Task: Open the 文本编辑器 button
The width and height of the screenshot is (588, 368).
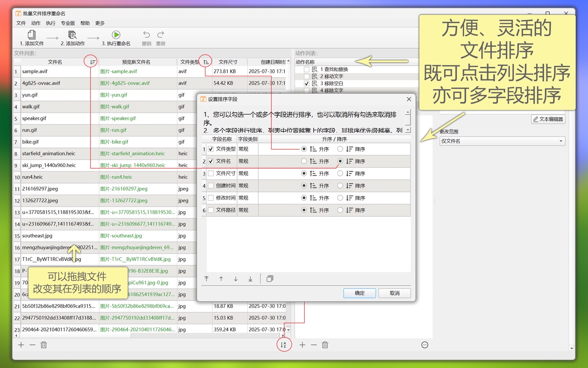Action: click(548, 119)
